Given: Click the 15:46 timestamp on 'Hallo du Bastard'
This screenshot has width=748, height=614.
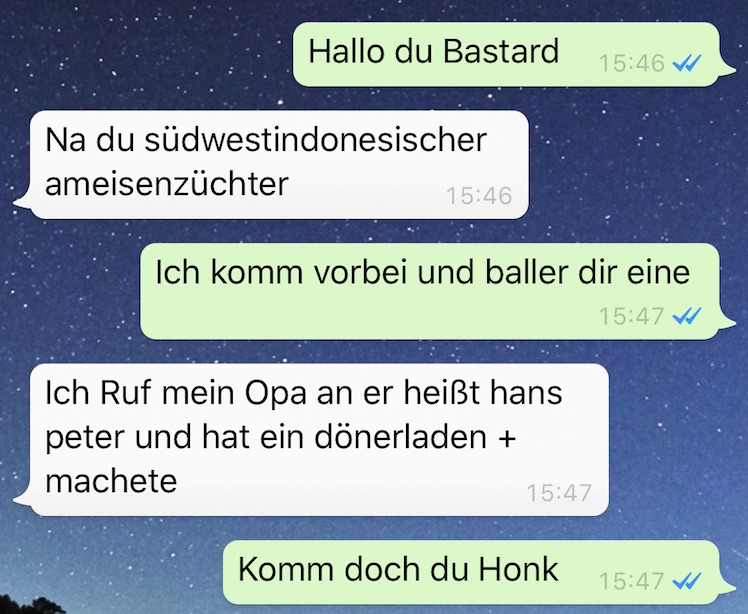Looking at the screenshot, I should tap(632, 63).
